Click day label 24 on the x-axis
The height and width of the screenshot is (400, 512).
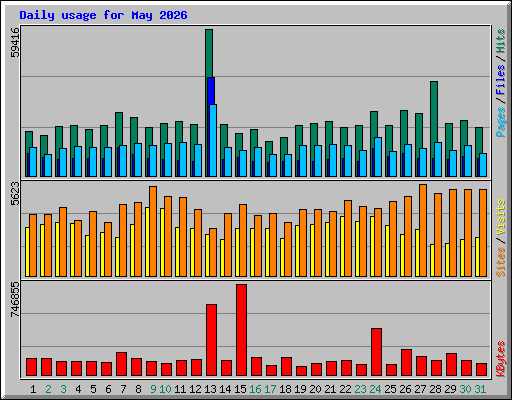point(375,389)
